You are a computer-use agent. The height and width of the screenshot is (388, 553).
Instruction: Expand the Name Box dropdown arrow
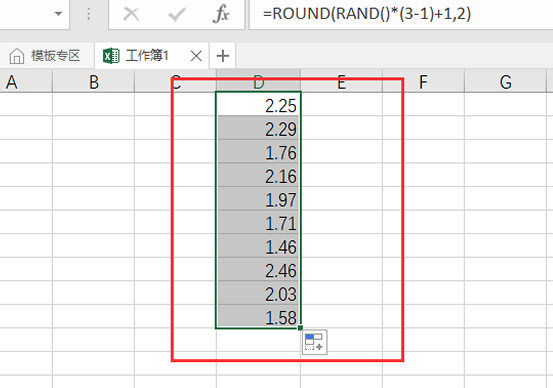(x=58, y=14)
